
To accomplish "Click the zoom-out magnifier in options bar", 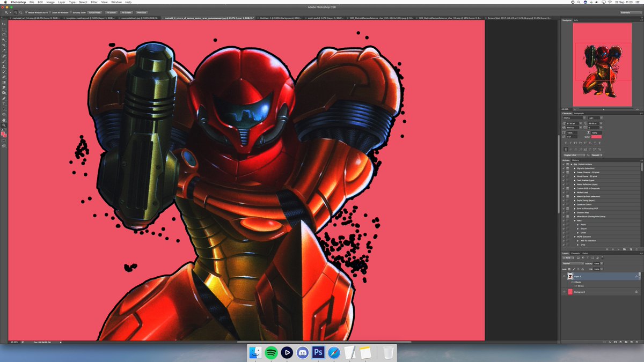I will tap(20, 12).
